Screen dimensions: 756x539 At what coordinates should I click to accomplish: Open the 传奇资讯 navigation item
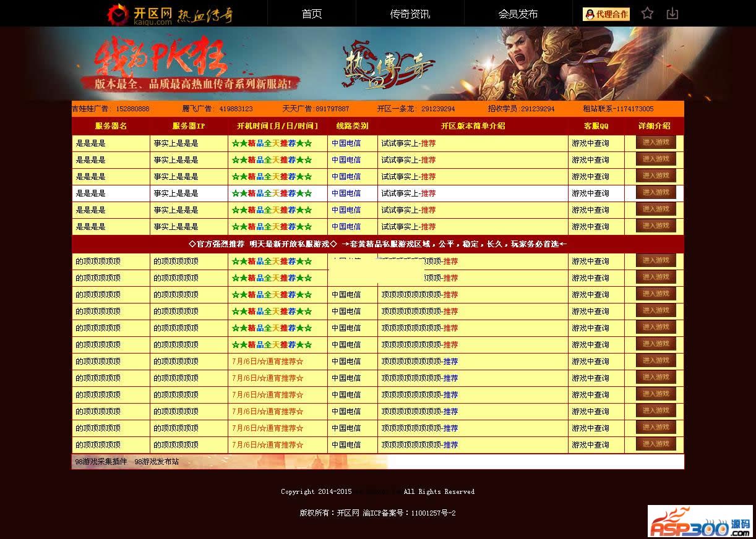coord(410,14)
